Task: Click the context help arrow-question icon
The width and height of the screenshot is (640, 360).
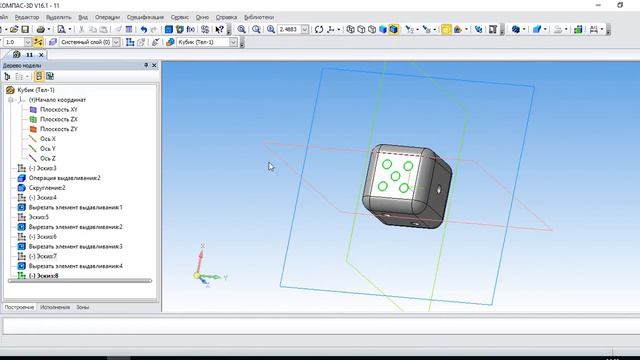Action: (x=220, y=29)
